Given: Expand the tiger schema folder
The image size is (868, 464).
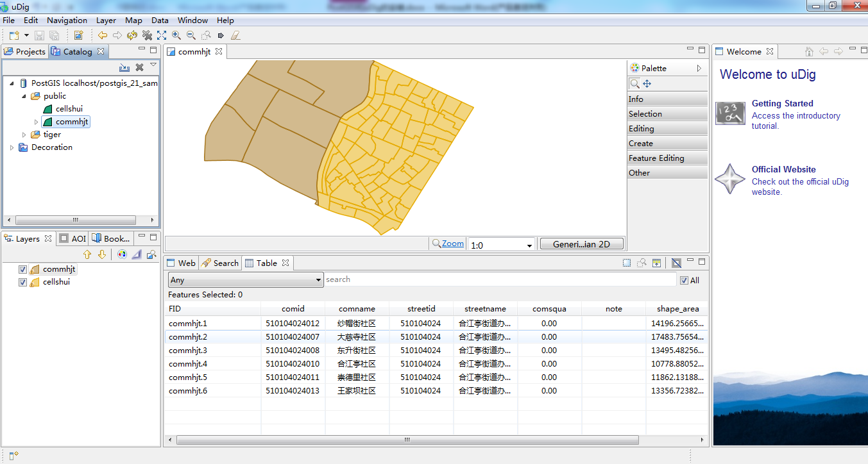Looking at the screenshot, I should coord(24,135).
